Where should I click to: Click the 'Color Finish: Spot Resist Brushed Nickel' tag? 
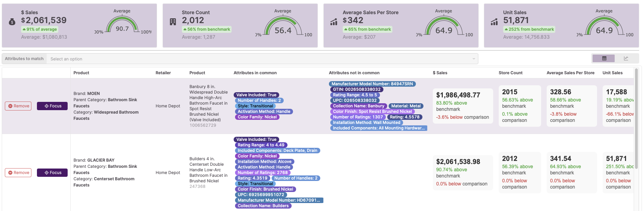(372, 112)
